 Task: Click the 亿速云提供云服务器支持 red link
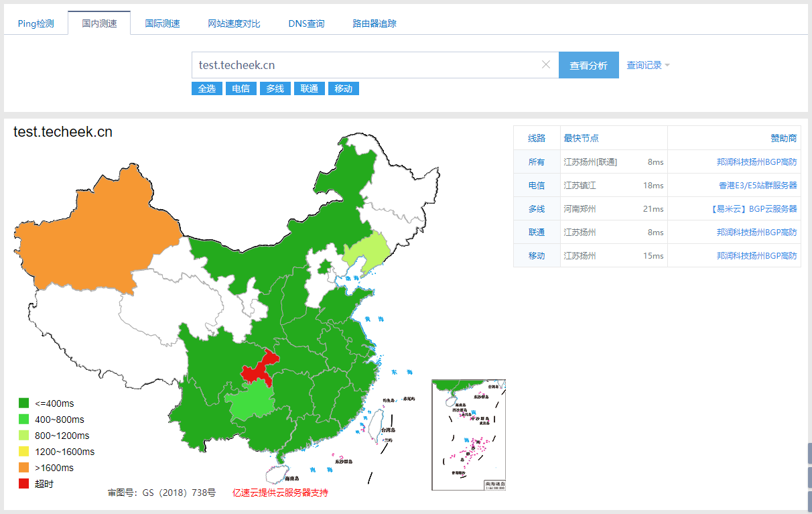click(280, 493)
